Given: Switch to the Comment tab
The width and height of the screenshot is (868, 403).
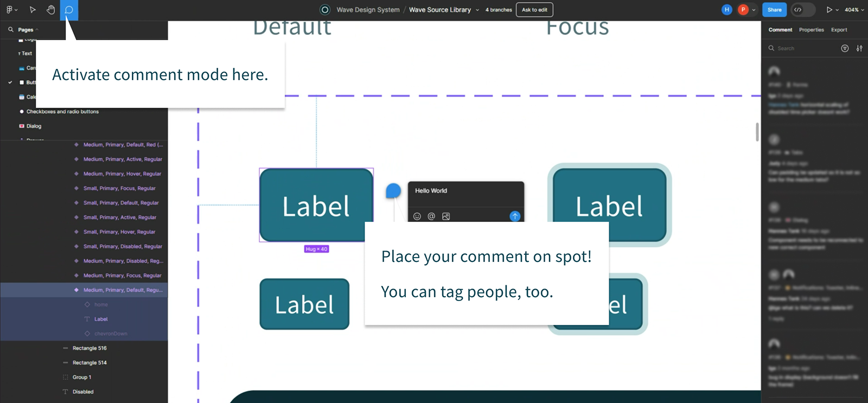Looking at the screenshot, I should (780, 30).
